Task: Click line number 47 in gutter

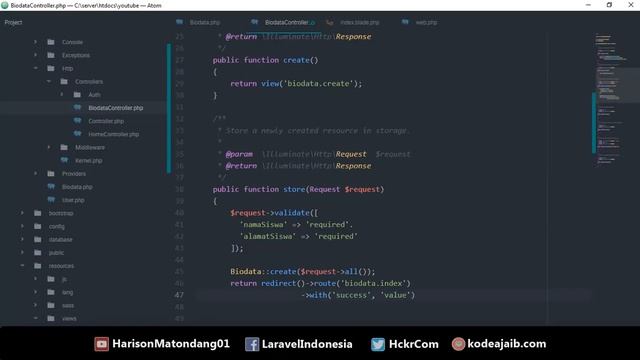Action: pyautogui.click(x=179, y=295)
